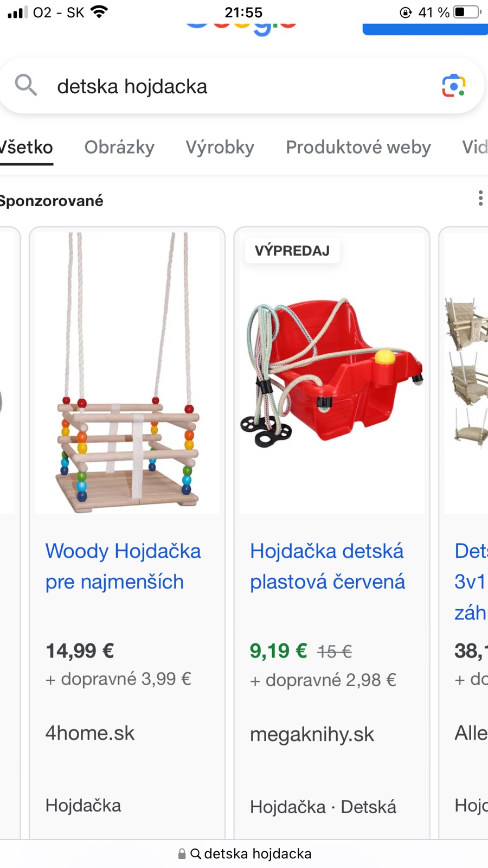Switch to the Obrázky tab
The width and height of the screenshot is (488, 868).
pos(119,147)
